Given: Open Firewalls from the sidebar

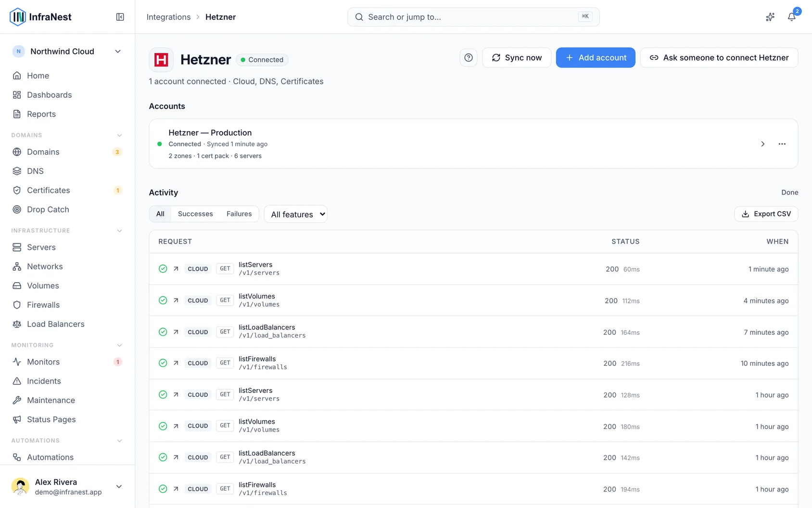Looking at the screenshot, I should [67, 305].
